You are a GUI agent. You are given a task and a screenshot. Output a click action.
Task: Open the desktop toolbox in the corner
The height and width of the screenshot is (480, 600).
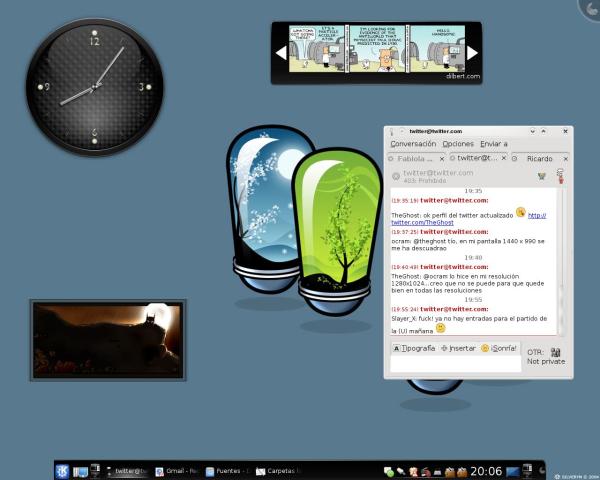click(x=591, y=8)
